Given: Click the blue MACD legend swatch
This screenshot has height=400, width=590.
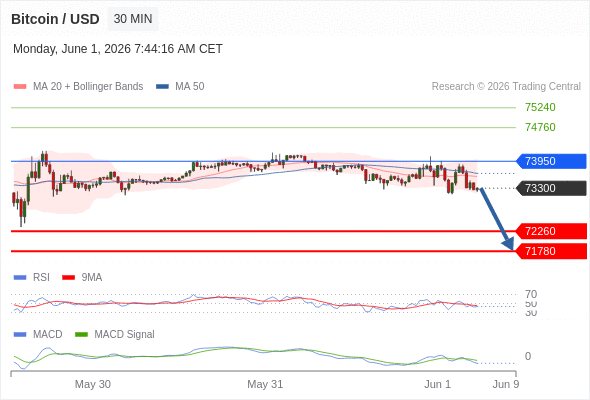Looking at the screenshot, I should click(20, 335).
